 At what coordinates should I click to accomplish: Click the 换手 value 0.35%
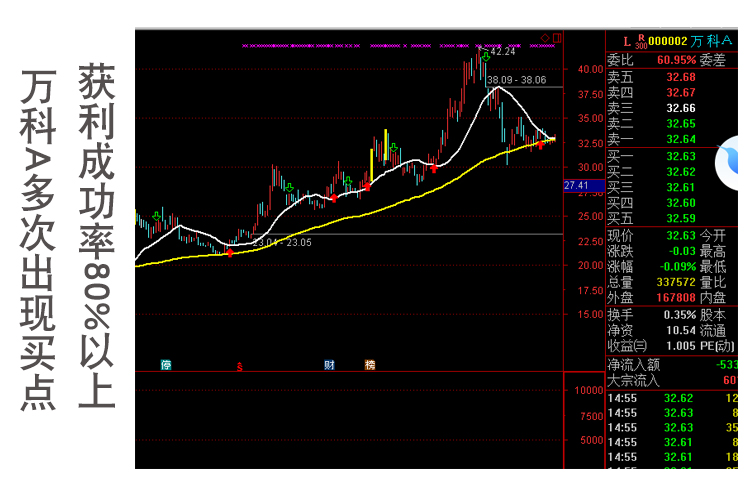click(680, 315)
